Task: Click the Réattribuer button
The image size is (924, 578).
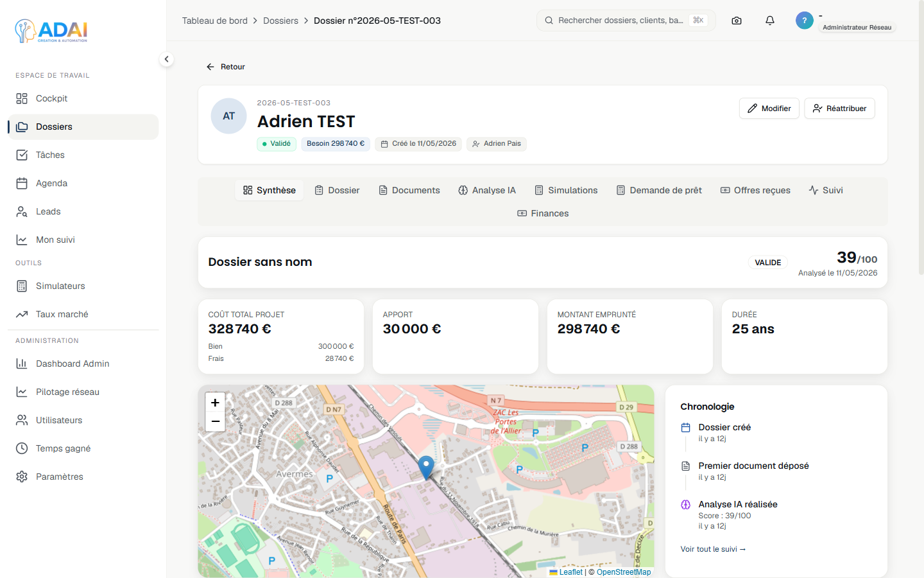Action: 839,109
